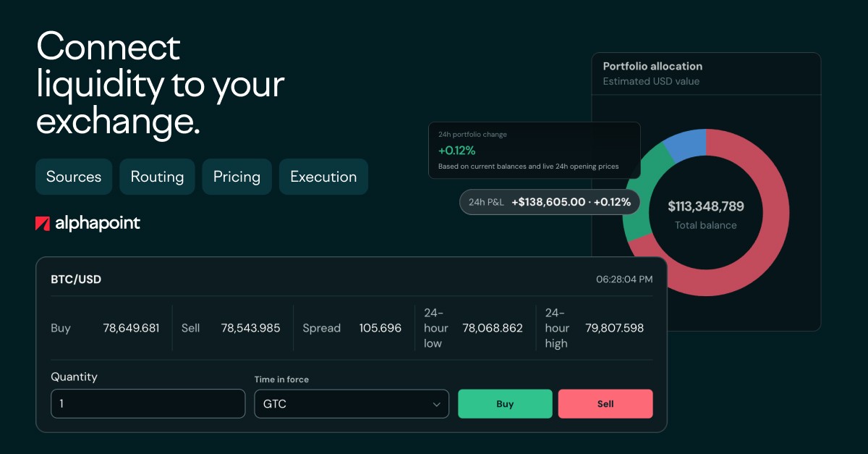The image size is (868, 454).
Task: Select the Buy price 78,649.681
Action: (x=131, y=328)
